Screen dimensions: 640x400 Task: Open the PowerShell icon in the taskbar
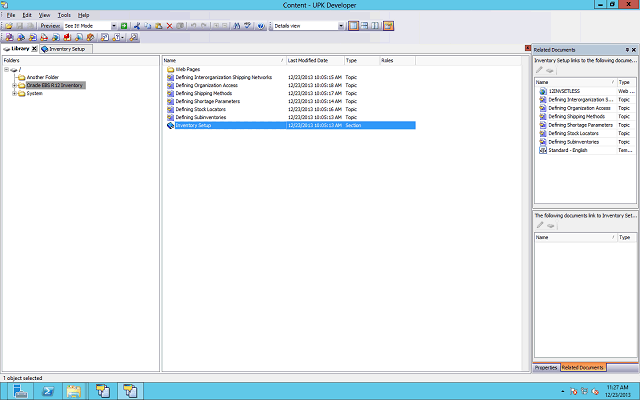tap(47, 390)
